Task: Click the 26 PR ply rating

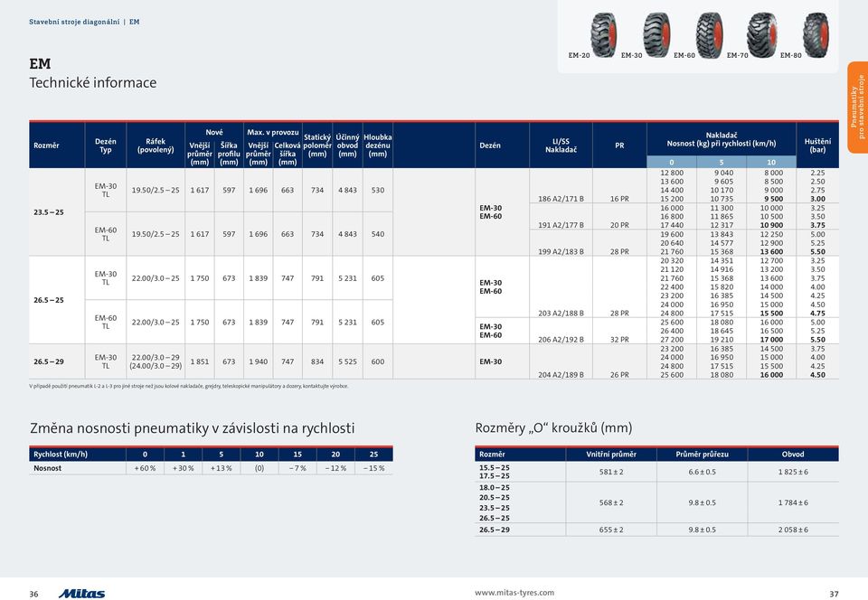Action: (x=619, y=375)
